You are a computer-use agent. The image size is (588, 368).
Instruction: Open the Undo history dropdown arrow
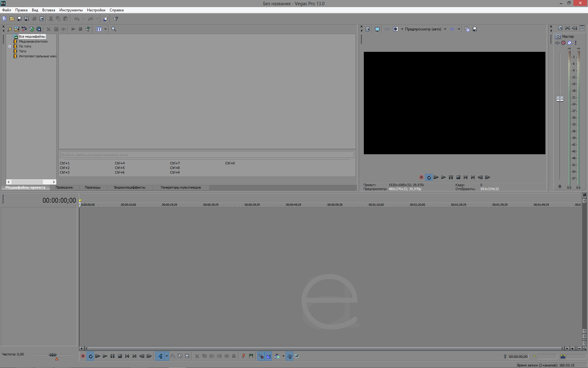83,19
